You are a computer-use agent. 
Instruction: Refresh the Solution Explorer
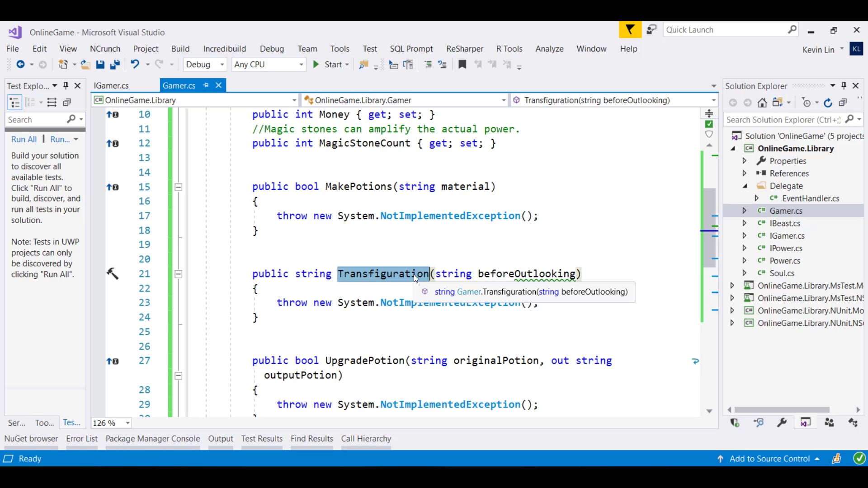click(x=828, y=103)
